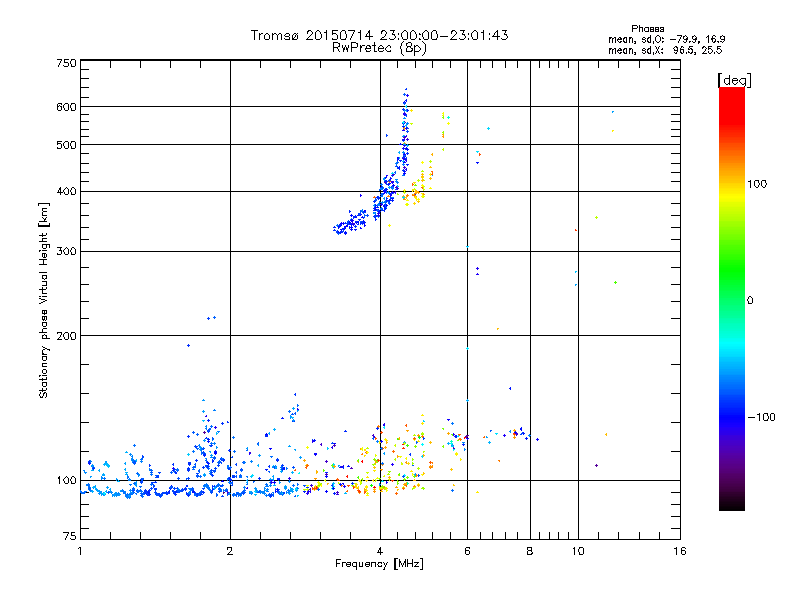Click the 750 tick on the height axis
Screen dimensions: 800x600
(66, 63)
